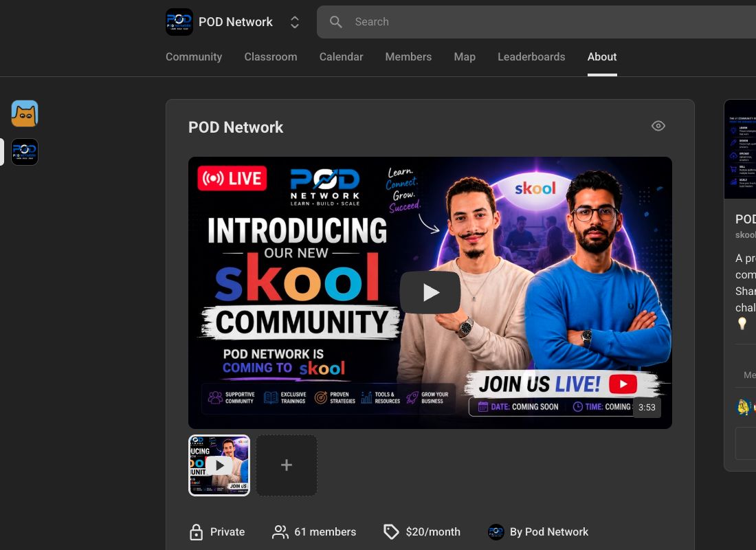The image size is (756, 550).
Task: Click the POD Network card heading
Action: (x=236, y=127)
